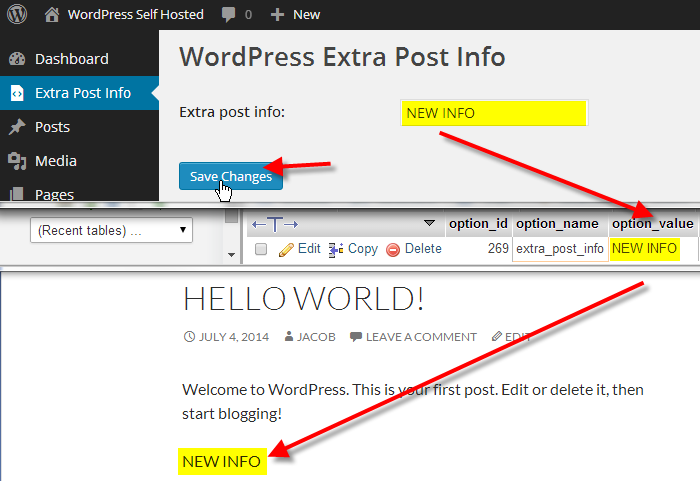This screenshot has height=481, width=700.
Task: Click the Save Changes button
Action: click(x=231, y=176)
